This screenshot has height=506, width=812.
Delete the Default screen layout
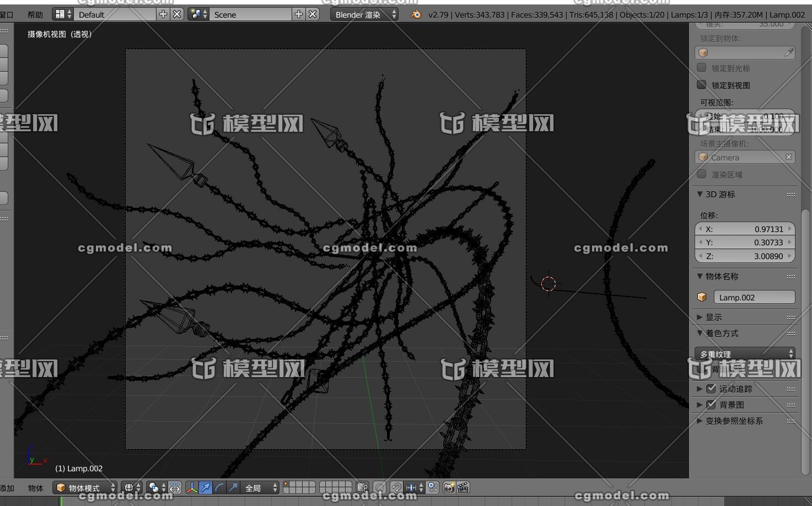(x=177, y=14)
